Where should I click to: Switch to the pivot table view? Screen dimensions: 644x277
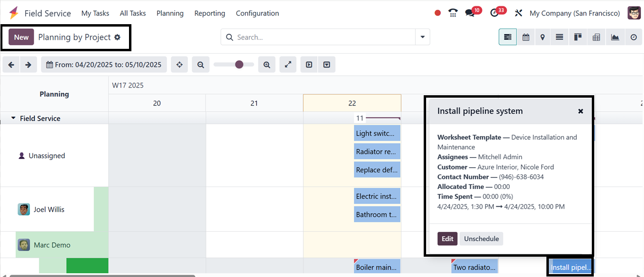point(596,37)
